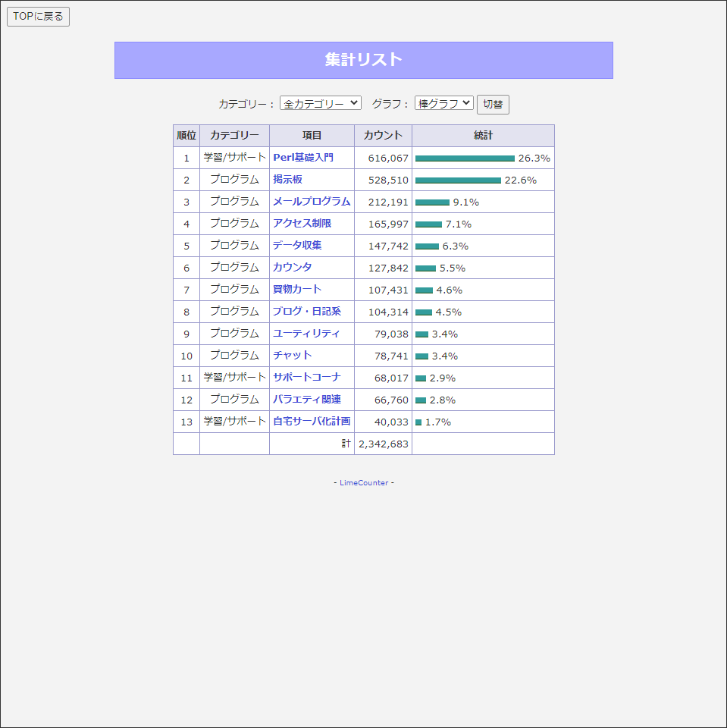Open the チャット link
The width and height of the screenshot is (727, 728).
coord(292,356)
